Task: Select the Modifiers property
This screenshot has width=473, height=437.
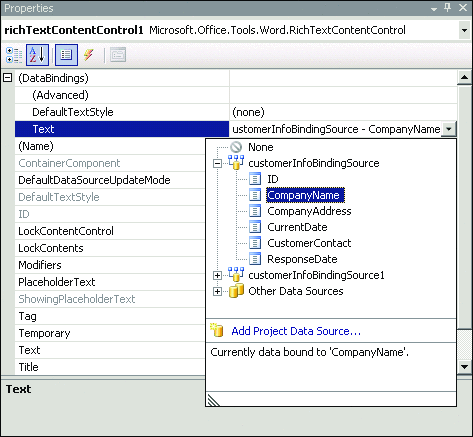Action: pyautogui.click(x=110, y=265)
